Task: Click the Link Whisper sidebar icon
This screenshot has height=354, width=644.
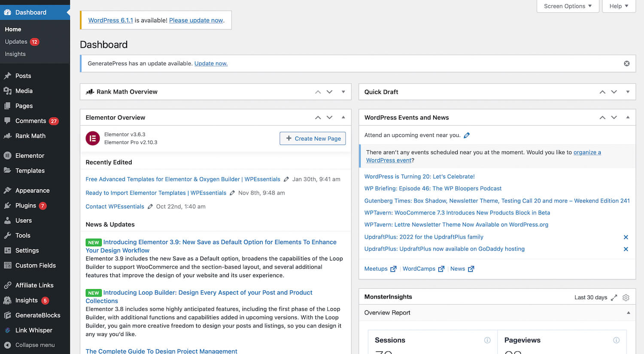Action: point(8,330)
